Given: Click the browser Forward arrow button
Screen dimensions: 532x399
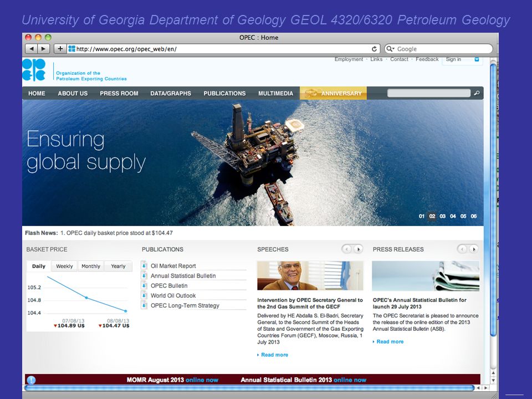Looking at the screenshot, I should click(x=43, y=49).
